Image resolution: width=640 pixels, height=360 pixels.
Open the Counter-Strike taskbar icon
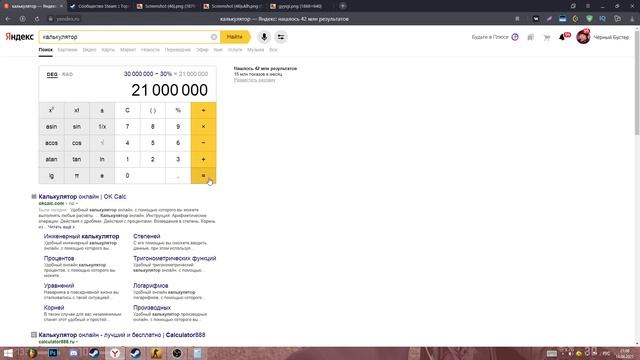(156, 353)
